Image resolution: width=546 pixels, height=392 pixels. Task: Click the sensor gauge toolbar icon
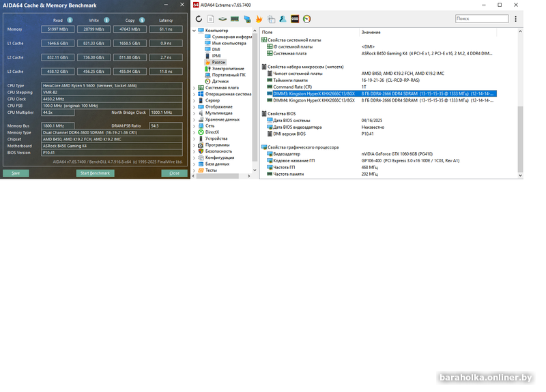coord(306,19)
